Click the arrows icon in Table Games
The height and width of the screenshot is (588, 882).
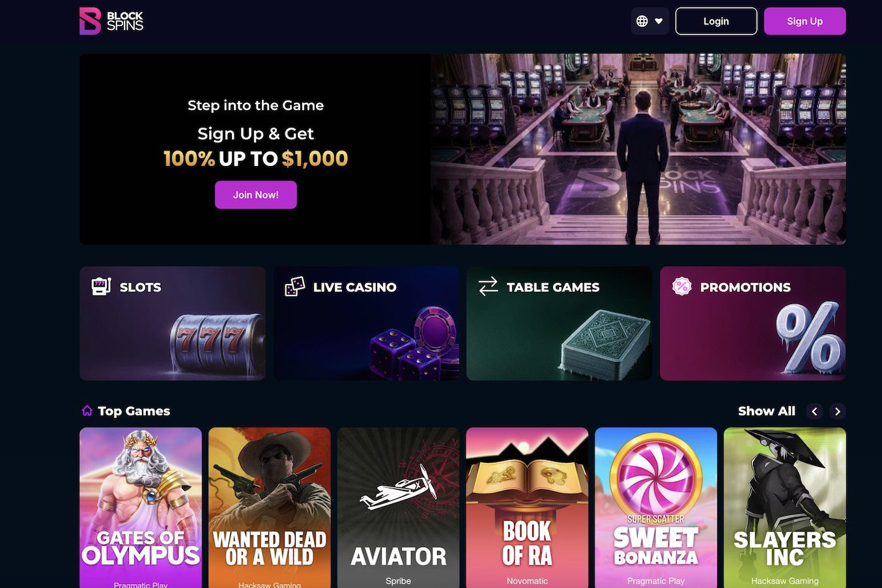488,287
